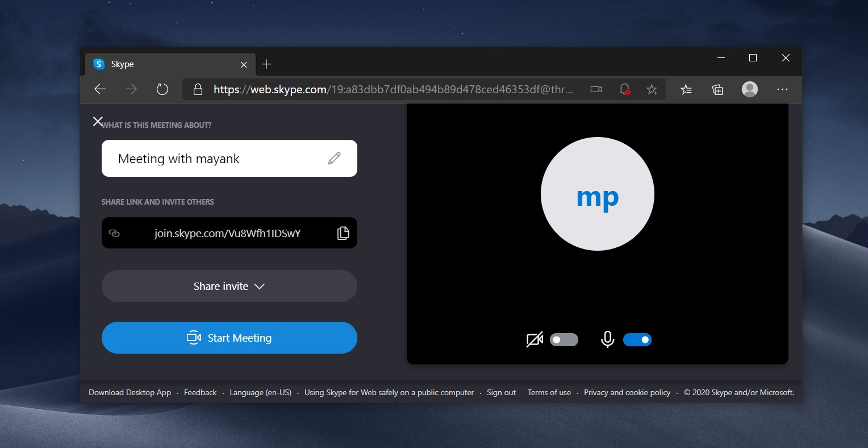
Task: Click the camera permission icon in address bar
Action: coord(596,89)
